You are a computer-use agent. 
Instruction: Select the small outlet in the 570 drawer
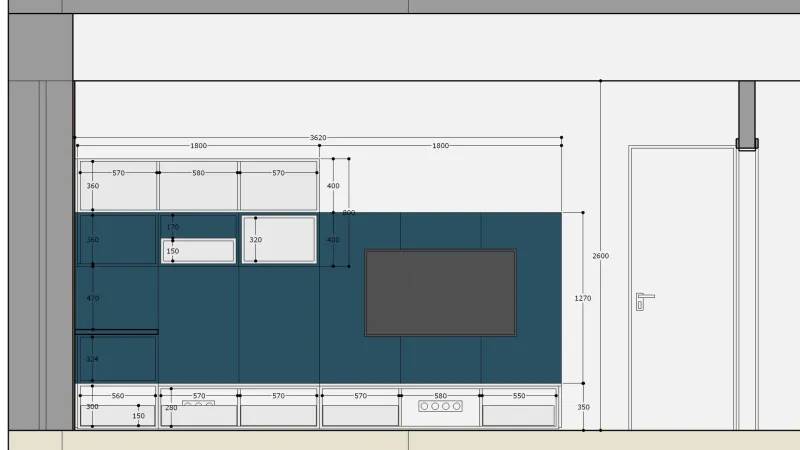point(198,404)
